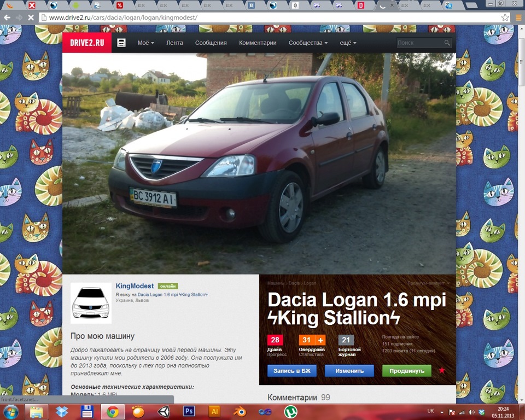Open the notifications list icon beside the logo
Viewport: 525px width, 420px height.
(x=121, y=43)
